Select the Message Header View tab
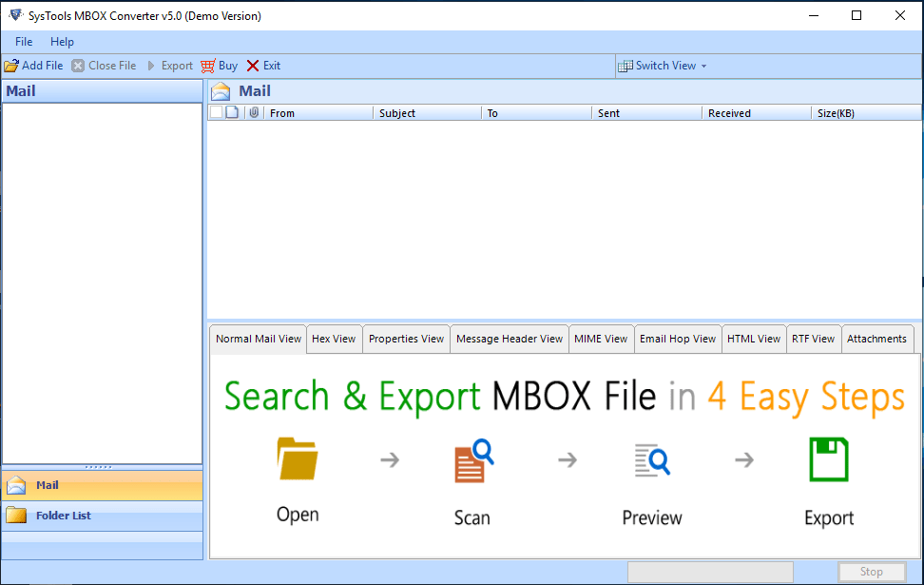Viewport: 924px width, 585px height. click(x=509, y=339)
